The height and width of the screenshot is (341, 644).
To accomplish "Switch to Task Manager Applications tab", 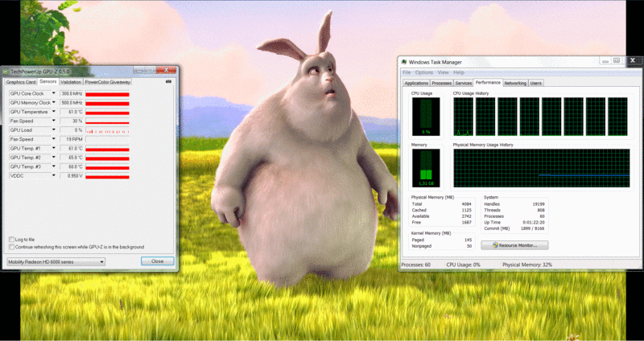I will click(416, 83).
